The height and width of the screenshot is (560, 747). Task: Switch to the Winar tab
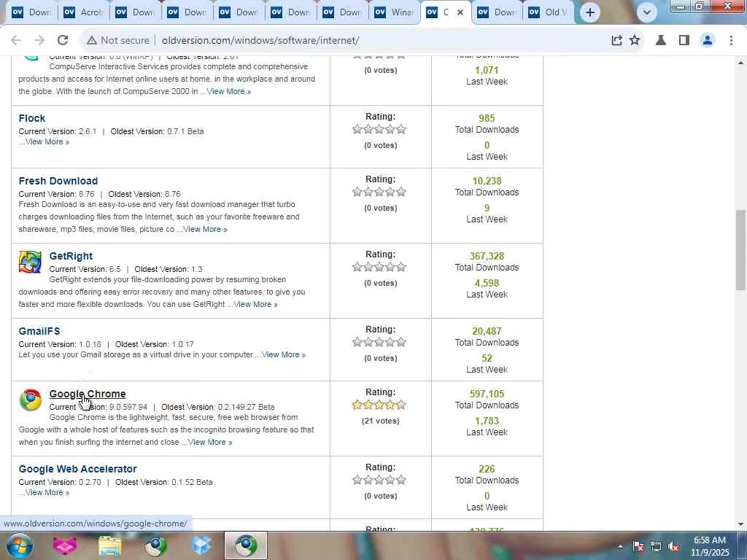click(x=393, y=12)
